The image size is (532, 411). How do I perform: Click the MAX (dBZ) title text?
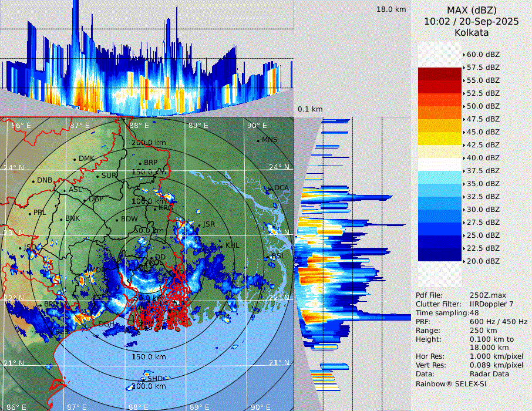coord(471,10)
